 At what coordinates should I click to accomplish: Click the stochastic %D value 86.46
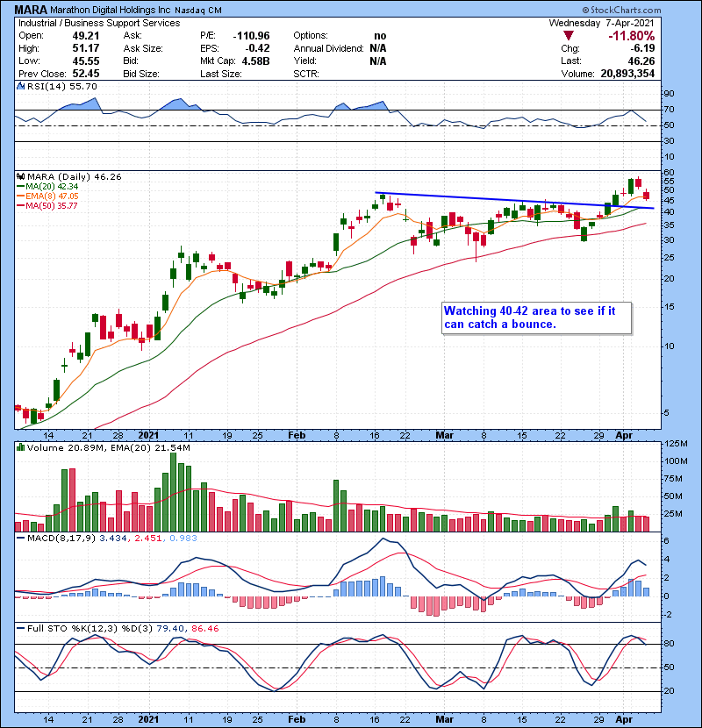(204, 629)
